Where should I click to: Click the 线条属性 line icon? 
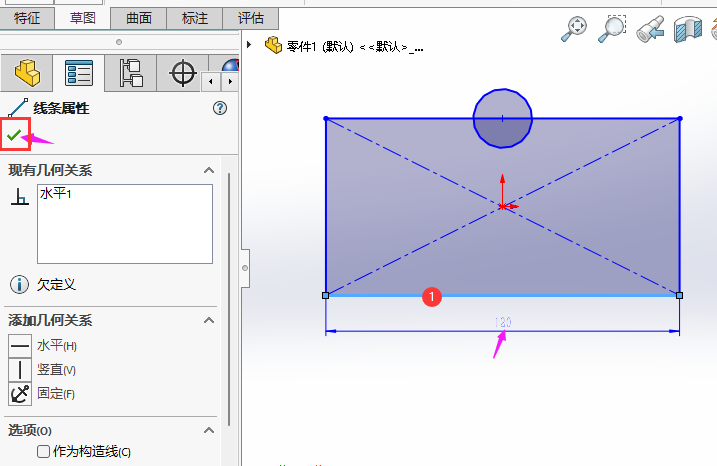[18, 108]
